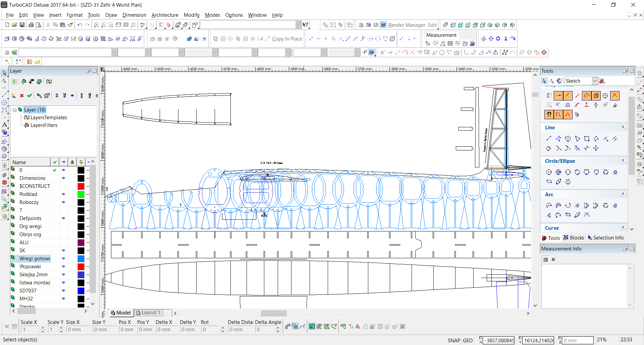The image size is (644, 345).
Task: Click the Size X input field
Action: click(x=78, y=330)
